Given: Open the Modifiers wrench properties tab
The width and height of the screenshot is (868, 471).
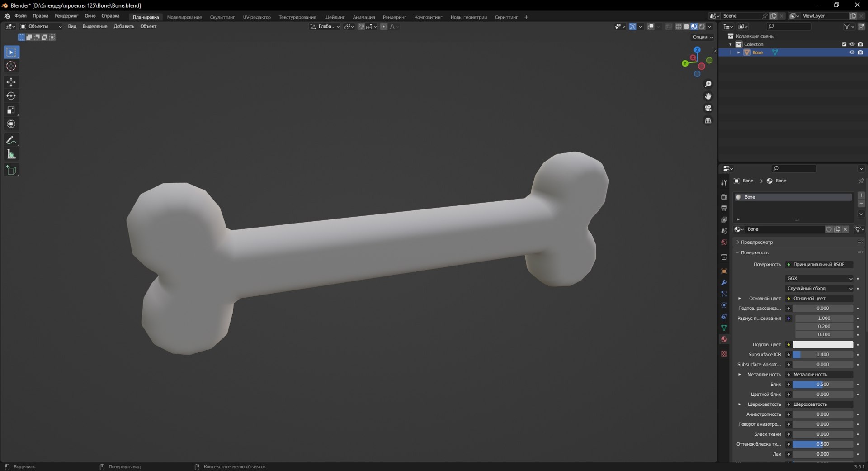Looking at the screenshot, I should pyautogui.click(x=724, y=283).
